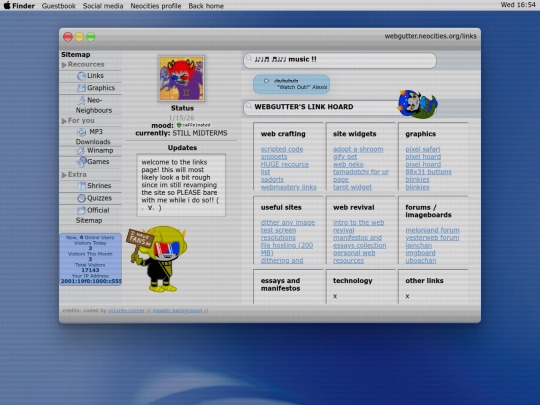Click the green mood icon beside caffeinated
Image resolution: width=540 pixels, height=405 pixels.
(179, 125)
